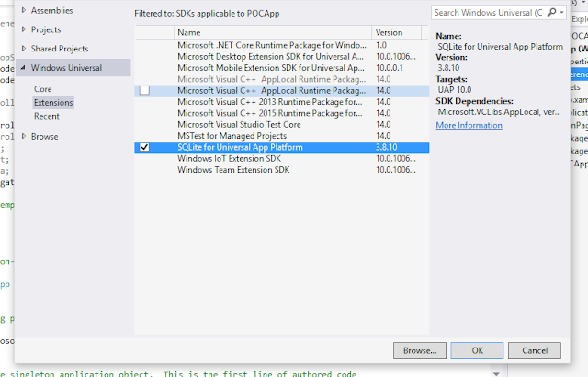Screen dimensions: 588x377
Task: Collapse the Windows Universal category
Action: pyautogui.click(x=23, y=68)
